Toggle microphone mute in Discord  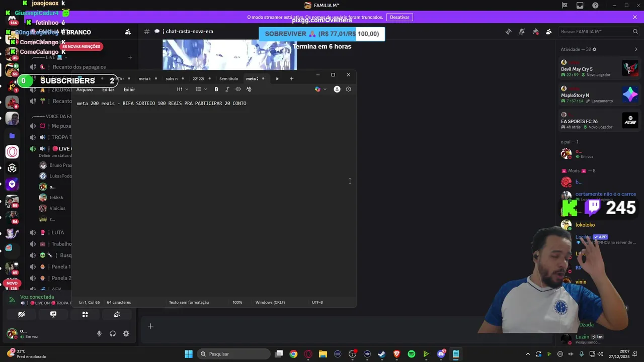pyautogui.click(x=99, y=333)
